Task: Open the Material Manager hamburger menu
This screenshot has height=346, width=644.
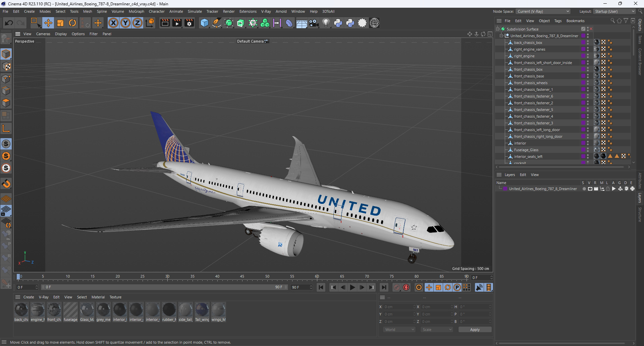Action: [x=18, y=297]
